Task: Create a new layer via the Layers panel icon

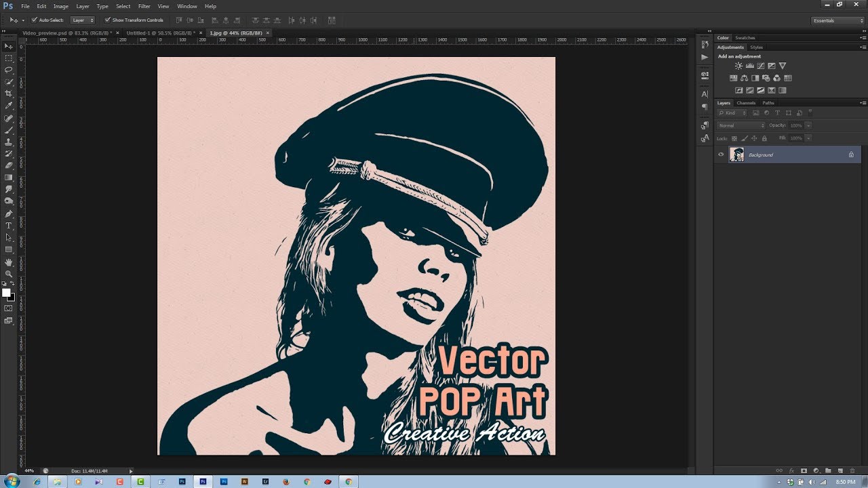Action: point(840,470)
